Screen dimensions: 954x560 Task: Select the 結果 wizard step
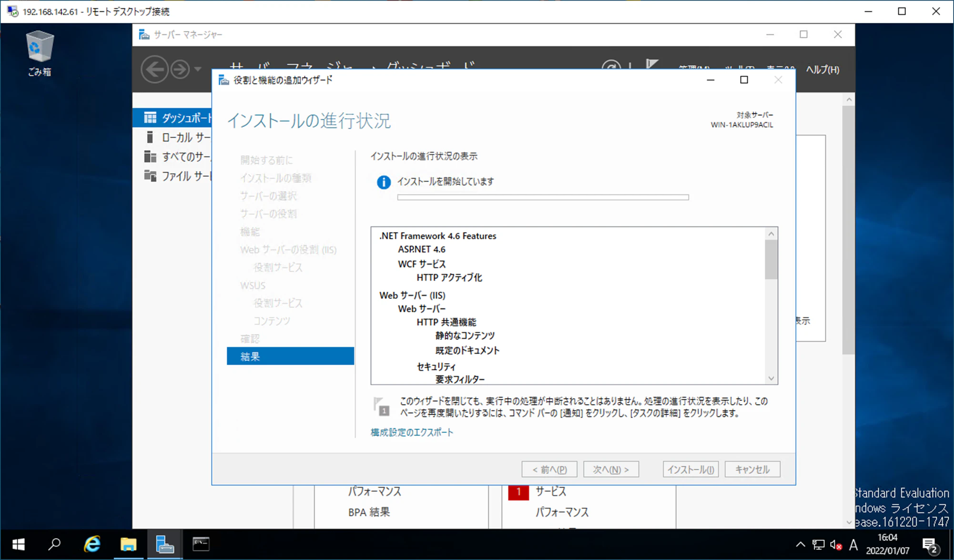coord(290,356)
